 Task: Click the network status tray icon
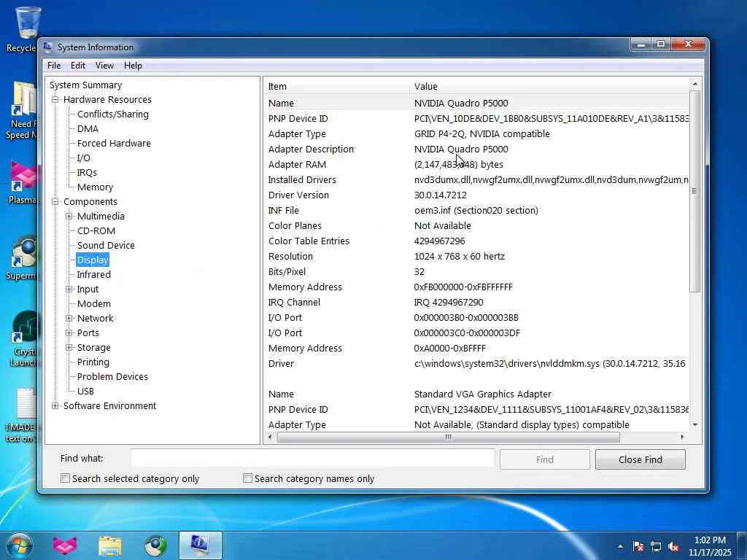tap(656, 547)
